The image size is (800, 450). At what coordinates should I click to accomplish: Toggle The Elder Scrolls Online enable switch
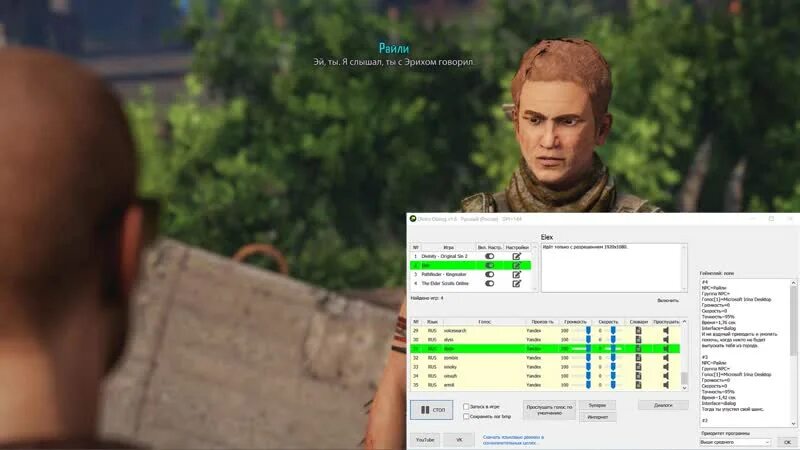(x=489, y=284)
